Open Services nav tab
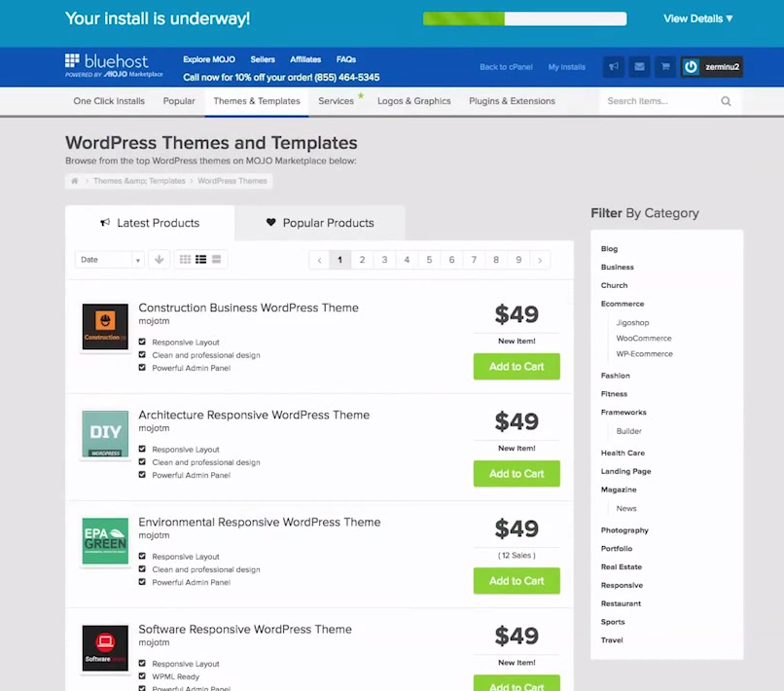This screenshot has height=691, width=784. pos(336,101)
